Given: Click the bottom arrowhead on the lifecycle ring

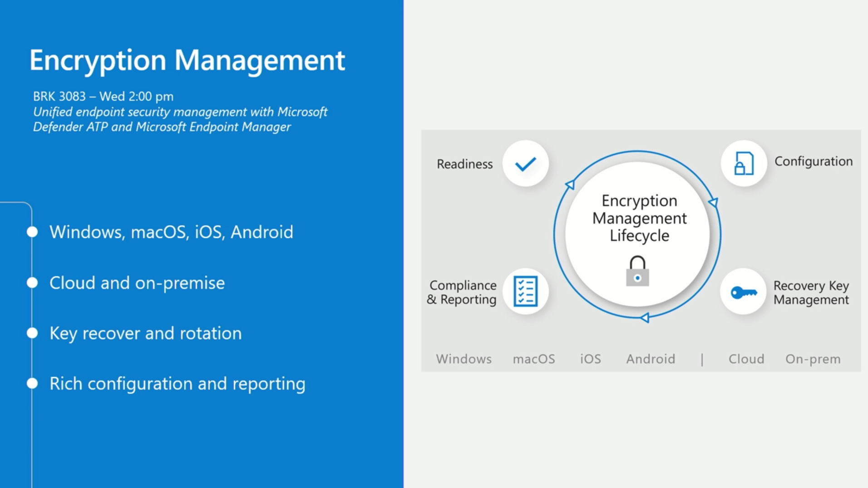Looking at the screenshot, I should [x=645, y=317].
